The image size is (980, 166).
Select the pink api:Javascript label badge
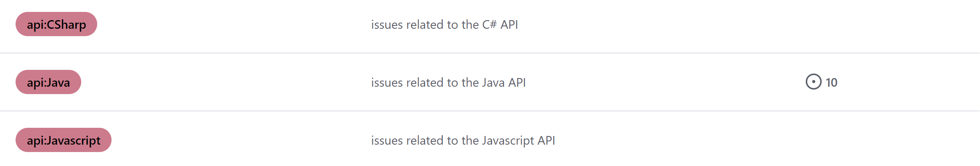64,140
